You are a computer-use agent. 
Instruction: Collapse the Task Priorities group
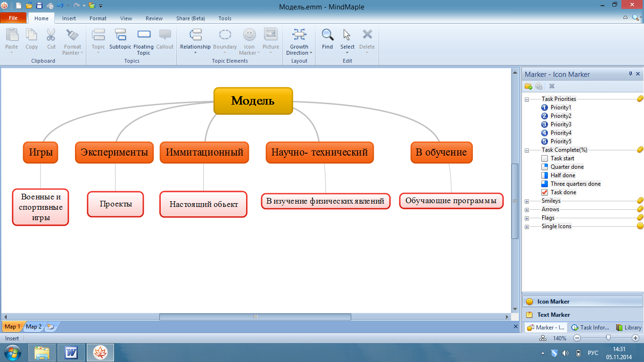527,99
